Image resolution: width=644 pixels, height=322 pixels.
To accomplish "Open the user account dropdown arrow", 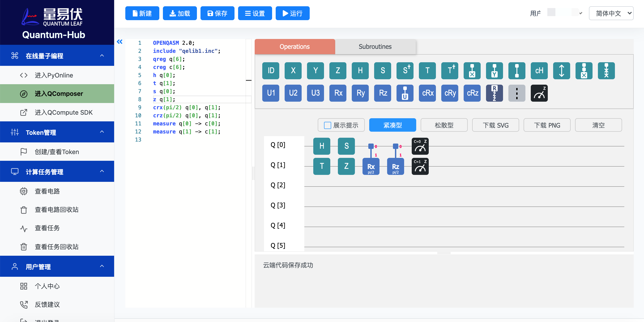I will coord(581,13).
